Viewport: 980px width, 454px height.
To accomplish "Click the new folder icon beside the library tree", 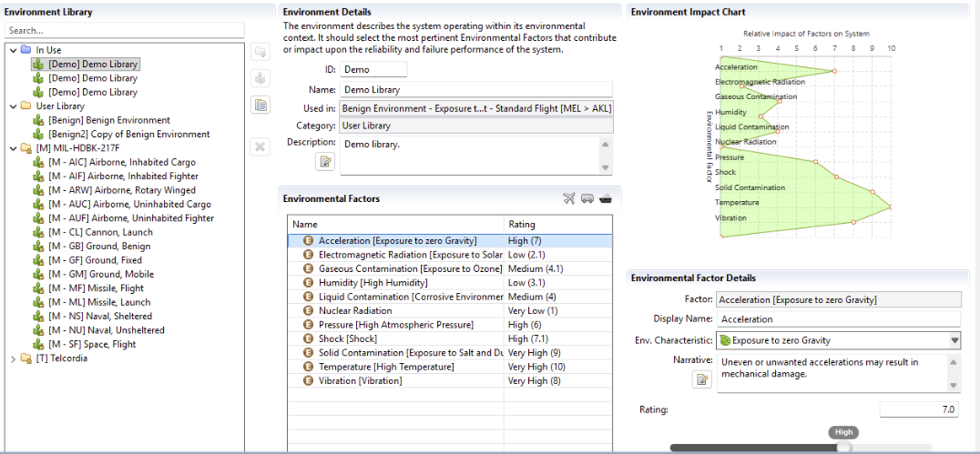I will [x=260, y=51].
